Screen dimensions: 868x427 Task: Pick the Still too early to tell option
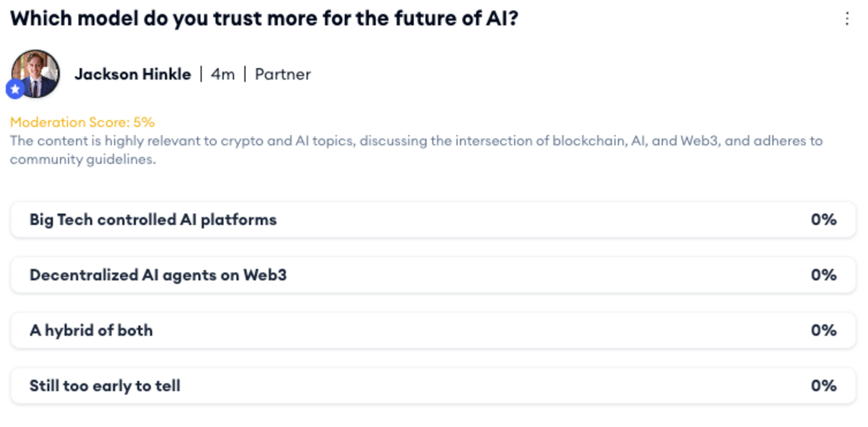(x=433, y=386)
